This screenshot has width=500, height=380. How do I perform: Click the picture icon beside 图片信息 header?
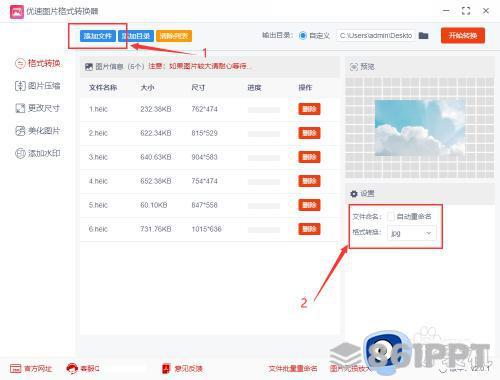[x=89, y=67]
